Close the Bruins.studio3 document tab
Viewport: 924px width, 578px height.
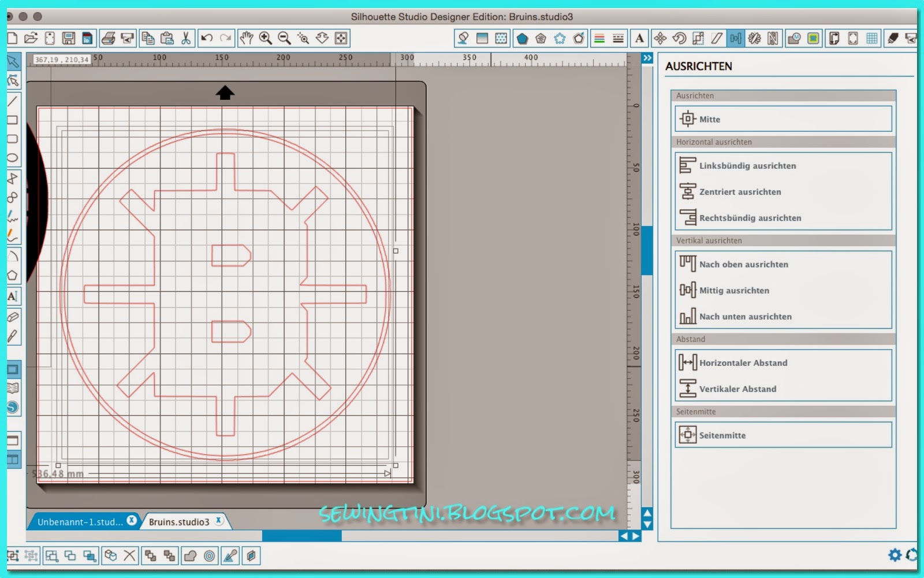(219, 520)
